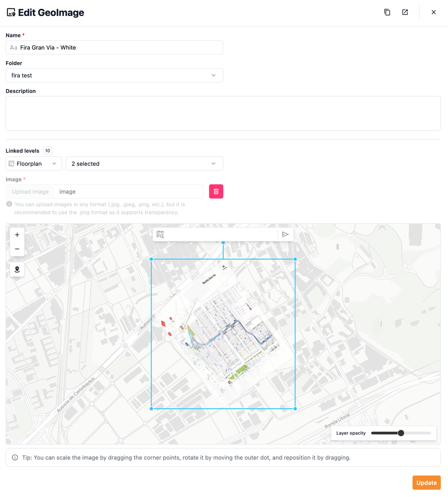Delete the uploaded image with trash button
This screenshot has height=497, width=448.
(216, 191)
